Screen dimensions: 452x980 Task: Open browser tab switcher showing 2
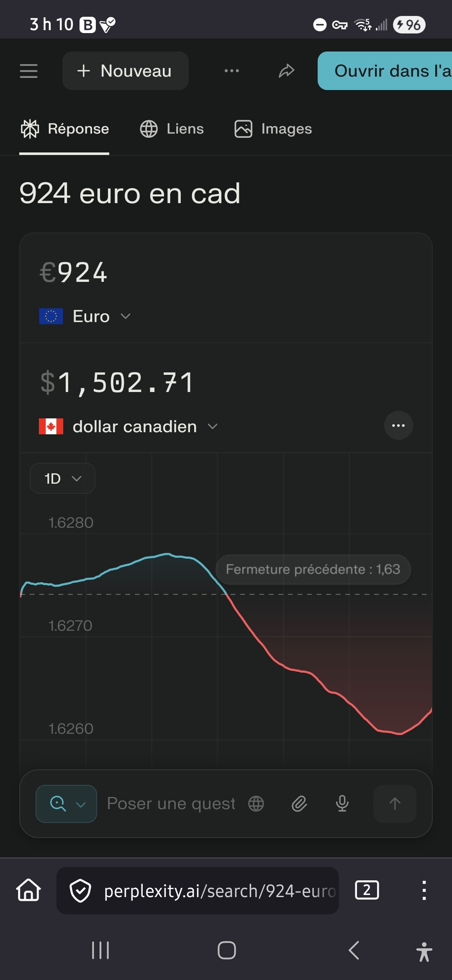[x=367, y=890]
